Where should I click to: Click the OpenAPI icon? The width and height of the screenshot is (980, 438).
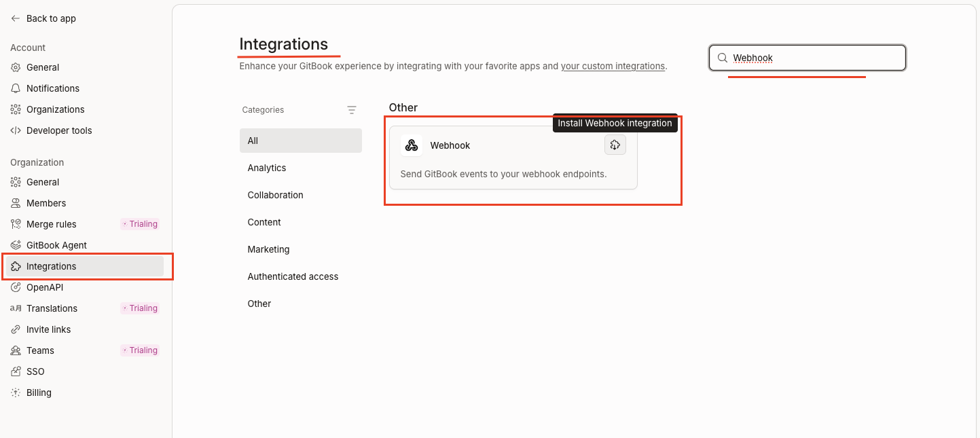16,287
